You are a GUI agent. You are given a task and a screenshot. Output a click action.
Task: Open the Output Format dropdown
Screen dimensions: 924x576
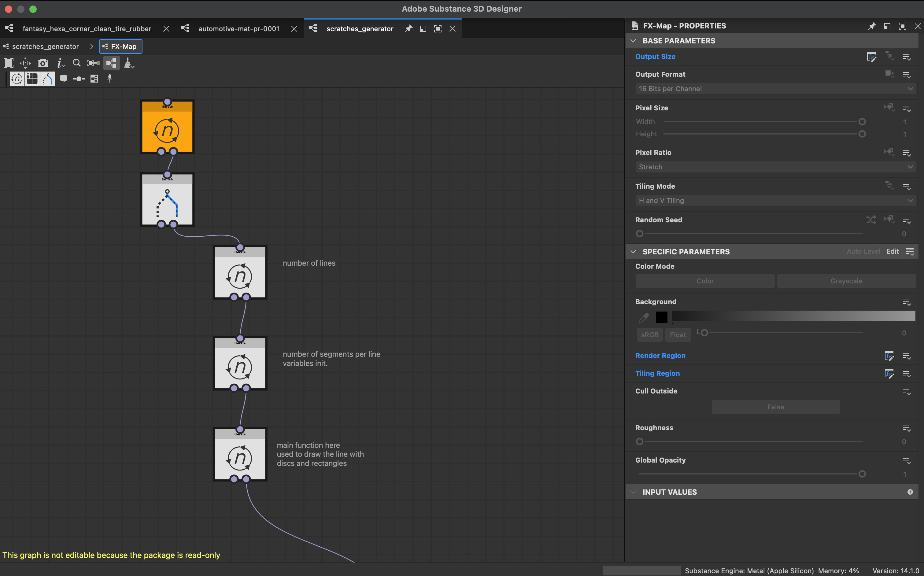[x=775, y=88]
